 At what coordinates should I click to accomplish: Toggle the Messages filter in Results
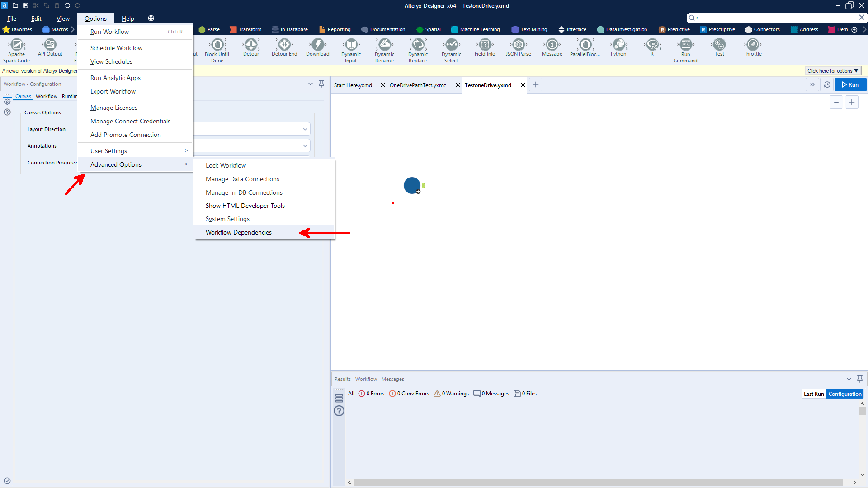pos(491,394)
